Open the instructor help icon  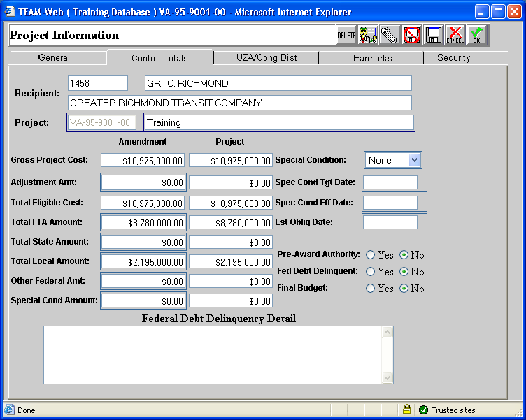pyautogui.click(x=368, y=35)
